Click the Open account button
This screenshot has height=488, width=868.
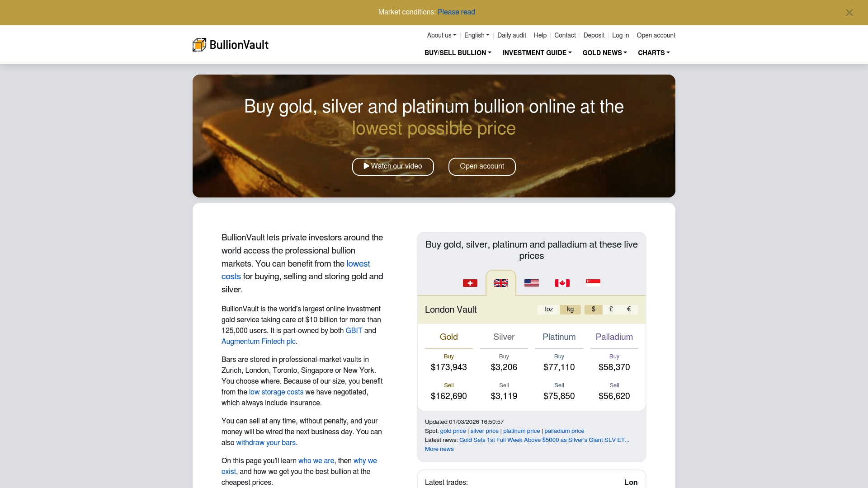(x=482, y=167)
